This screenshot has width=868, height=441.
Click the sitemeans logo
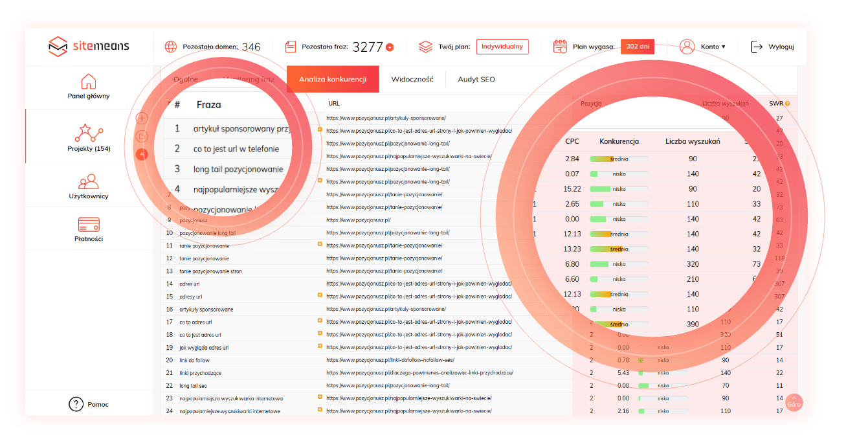[x=89, y=47]
